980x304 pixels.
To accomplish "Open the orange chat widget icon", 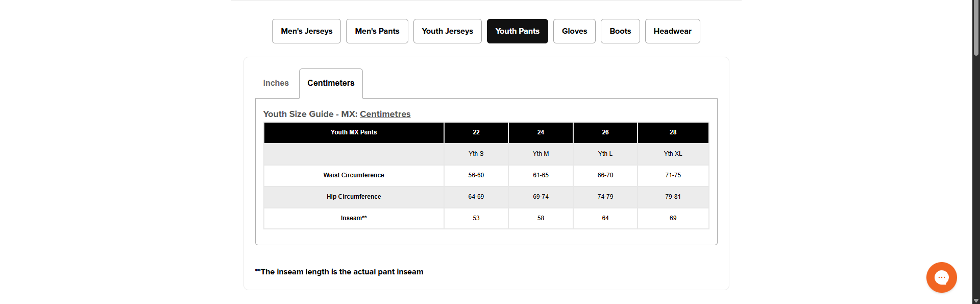I will pos(941,277).
